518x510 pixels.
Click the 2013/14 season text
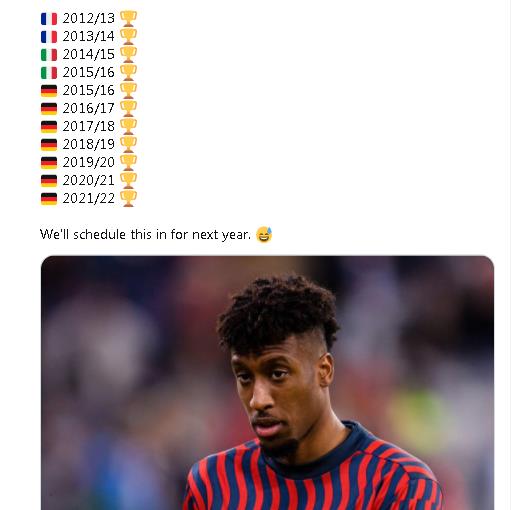tap(89, 36)
